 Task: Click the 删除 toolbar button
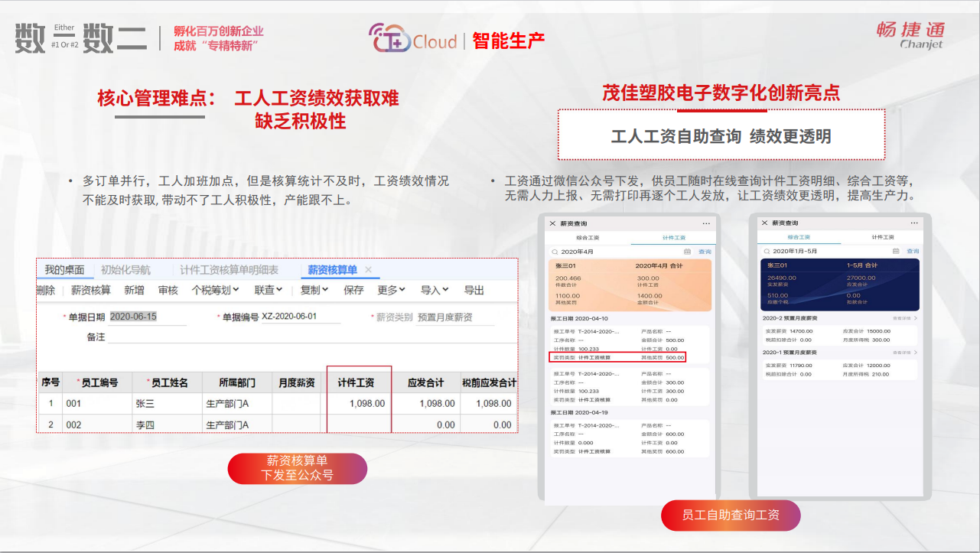pyautogui.click(x=45, y=290)
